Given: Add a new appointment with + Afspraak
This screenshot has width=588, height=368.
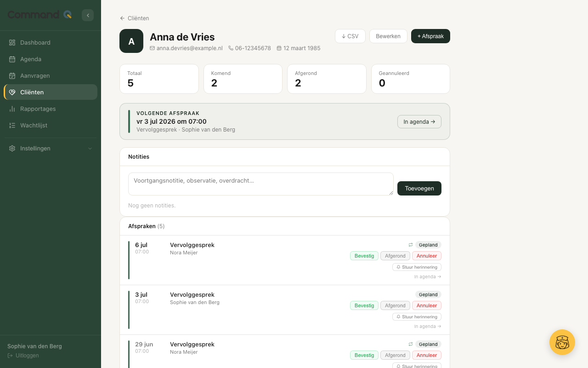Looking at the screenshot, I should click(x=430, y=36).
